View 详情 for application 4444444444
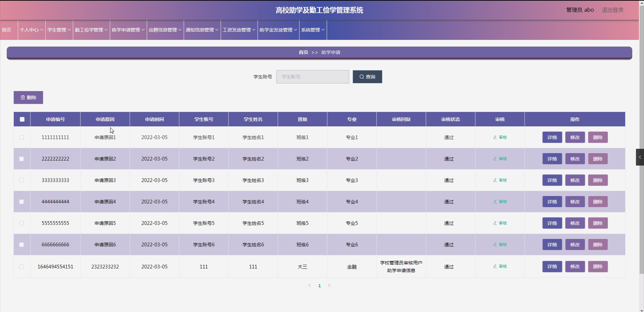 552,202
